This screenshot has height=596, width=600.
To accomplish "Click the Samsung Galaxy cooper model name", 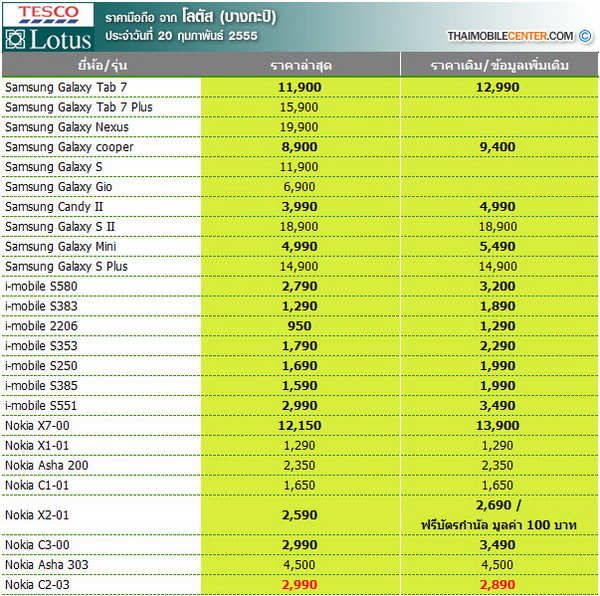I will click(x=69, y=147).
